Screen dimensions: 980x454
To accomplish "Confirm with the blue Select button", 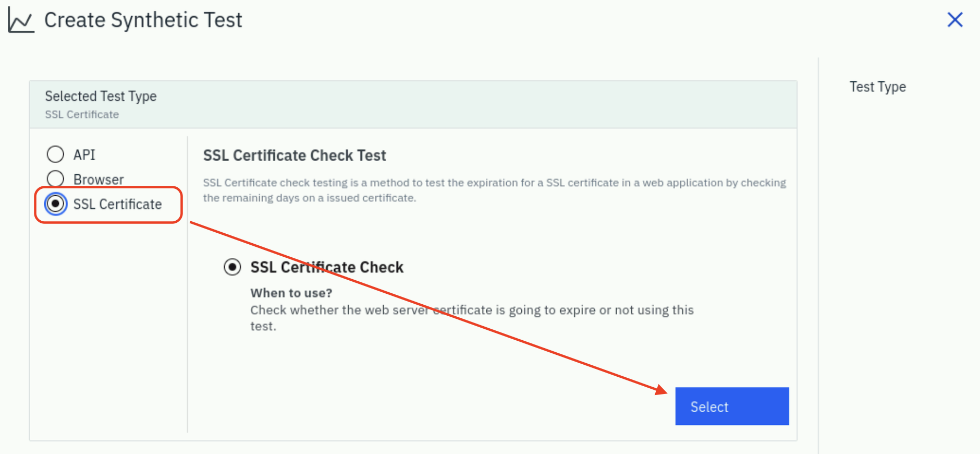I will point(732,406).
